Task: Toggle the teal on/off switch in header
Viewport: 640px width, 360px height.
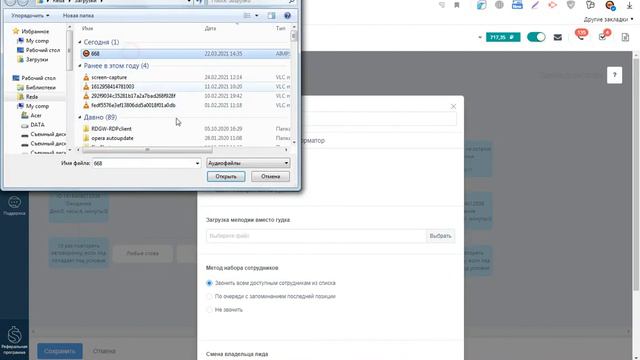Action: click(x=536, y=37)
